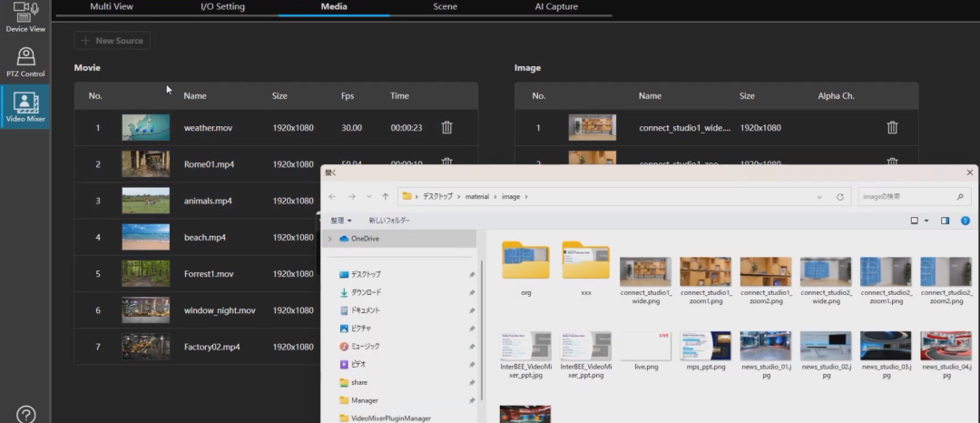The image size is (980, 423).
Task: Open the 整理 organize dropdown
Action: coord(341,221)
